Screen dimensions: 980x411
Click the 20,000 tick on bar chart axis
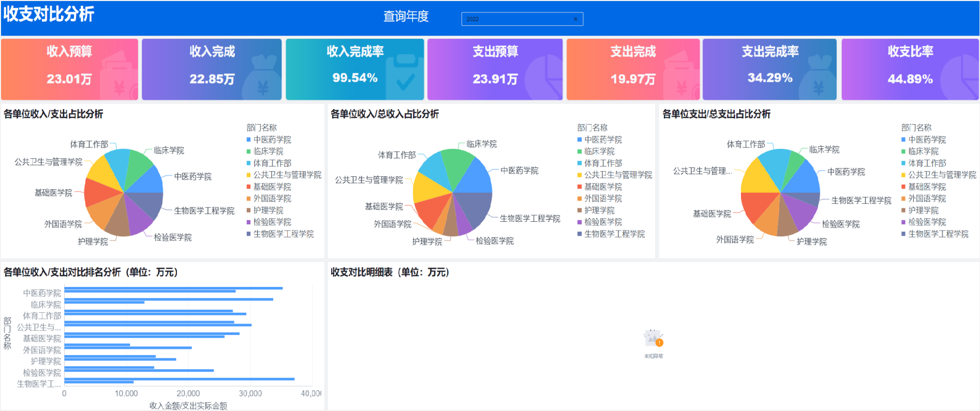point(188,393)
